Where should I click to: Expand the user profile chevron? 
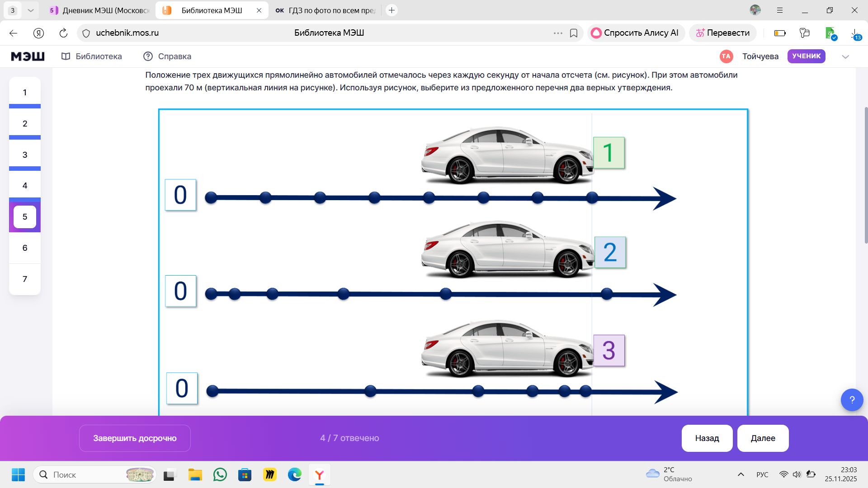[x=845, y=56]
